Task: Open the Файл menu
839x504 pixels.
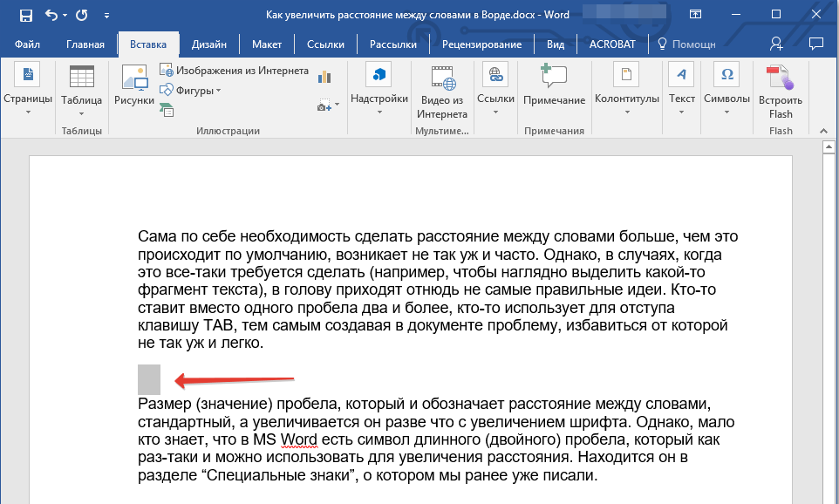Action: point(27,44)
